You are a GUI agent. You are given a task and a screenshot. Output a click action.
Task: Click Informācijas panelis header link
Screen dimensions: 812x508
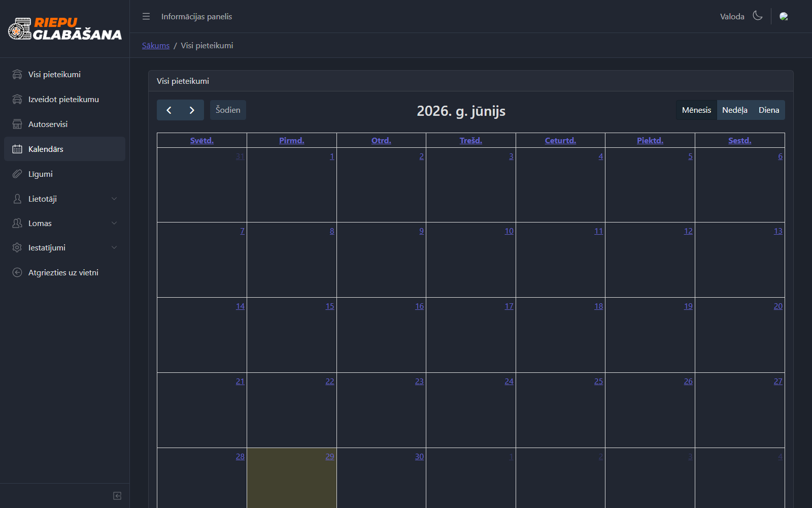[x=196, y=16]
